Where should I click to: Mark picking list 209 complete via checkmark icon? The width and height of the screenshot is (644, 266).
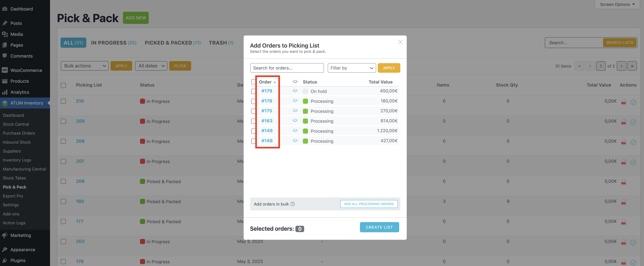pyautogui.click(x=633, y=122)
